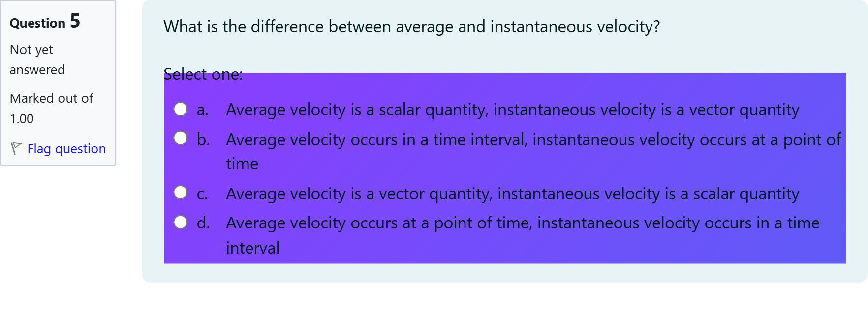This screenshot has height=319, width=868.
Task: Select radio button for option b
Action: (181, 138)
